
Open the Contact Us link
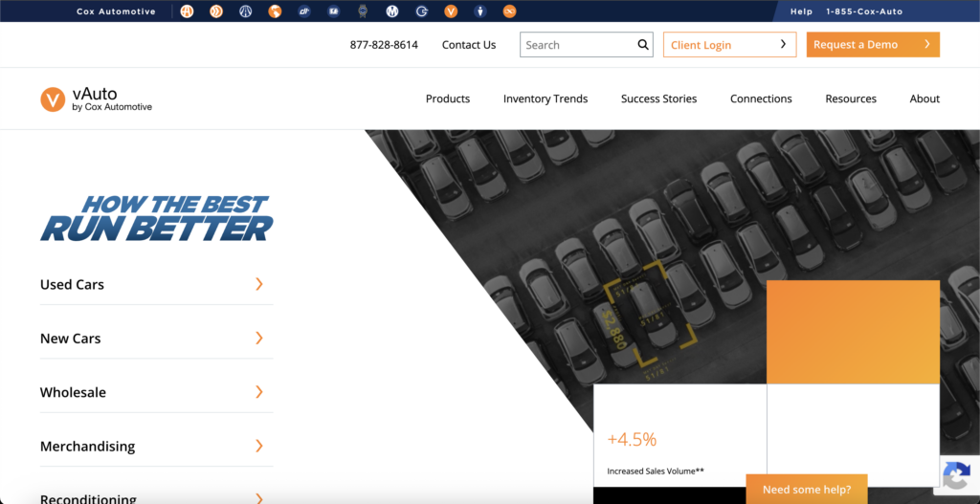pos(469,45)
